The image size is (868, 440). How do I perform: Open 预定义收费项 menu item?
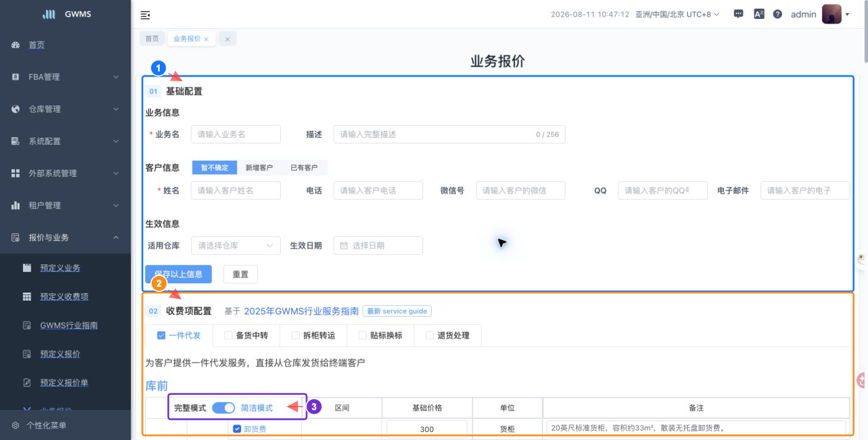point(64,297)
